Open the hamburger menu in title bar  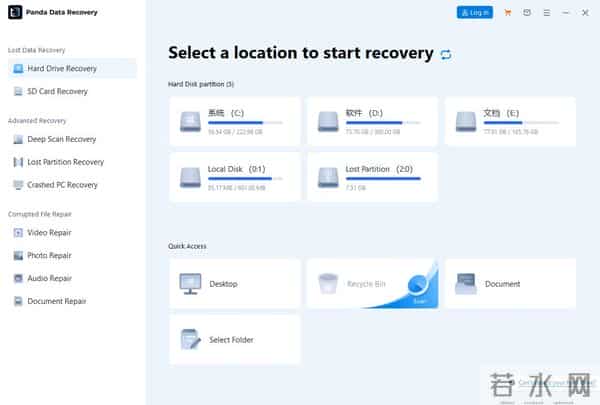pyautogui.click(x=544, y=13)
